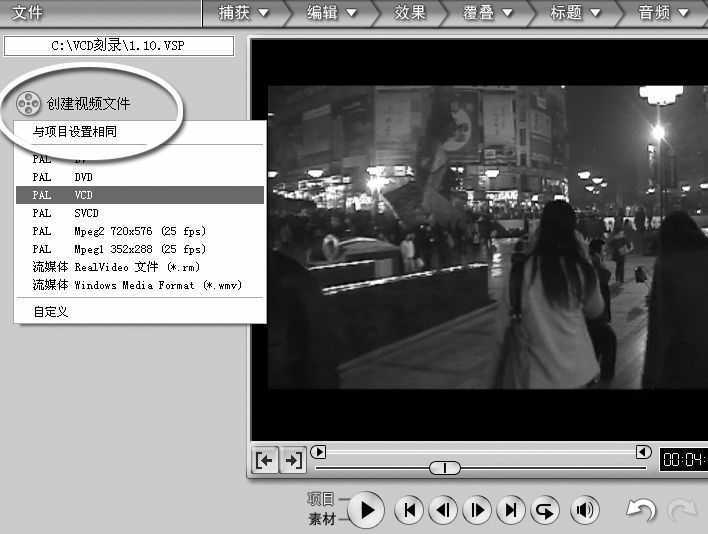This screenshot has height=534, width=708.
Task: Jump to the end of the clip
Action: (x=511, y=510)
